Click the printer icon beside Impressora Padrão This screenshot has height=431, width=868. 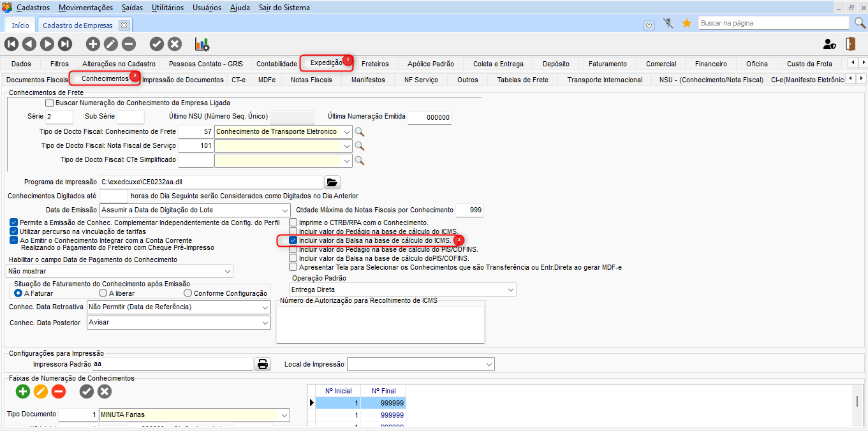pyautogui.click(x=262, y=364)
